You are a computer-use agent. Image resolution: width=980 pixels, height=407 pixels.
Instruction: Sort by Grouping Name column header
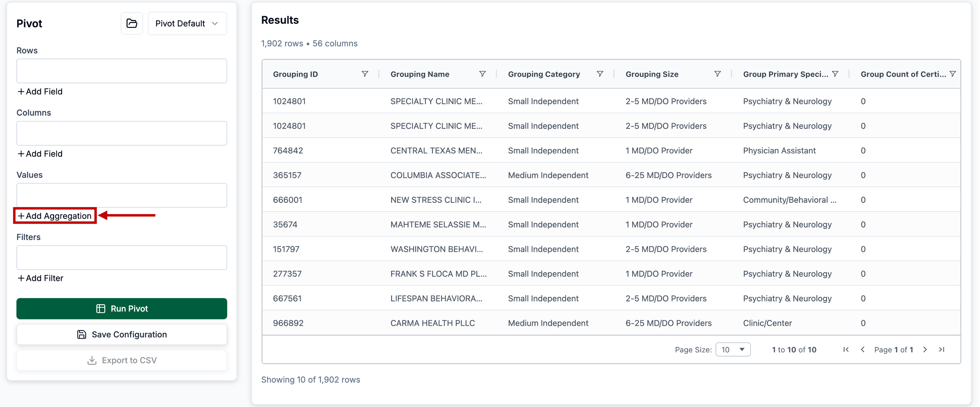420,74
